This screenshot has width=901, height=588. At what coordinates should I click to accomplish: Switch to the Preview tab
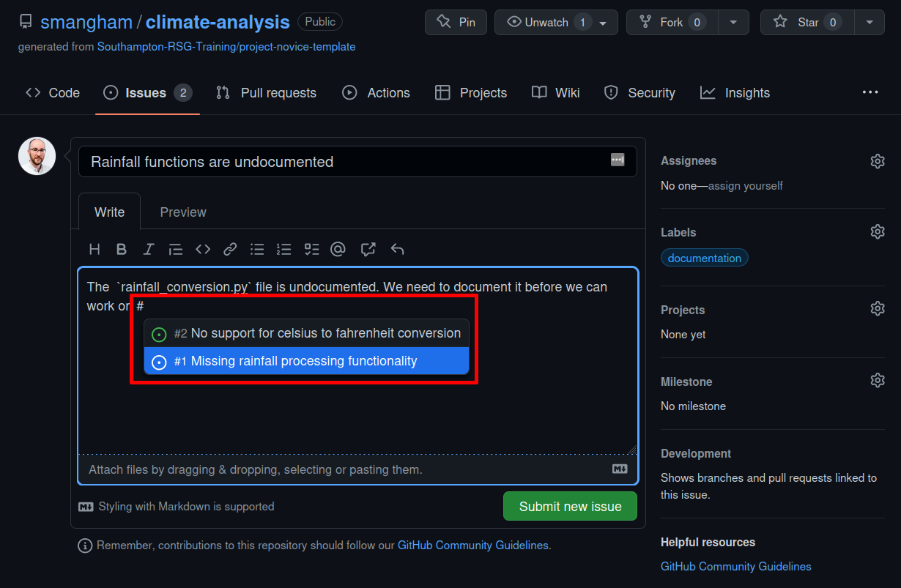pos(182,212)
